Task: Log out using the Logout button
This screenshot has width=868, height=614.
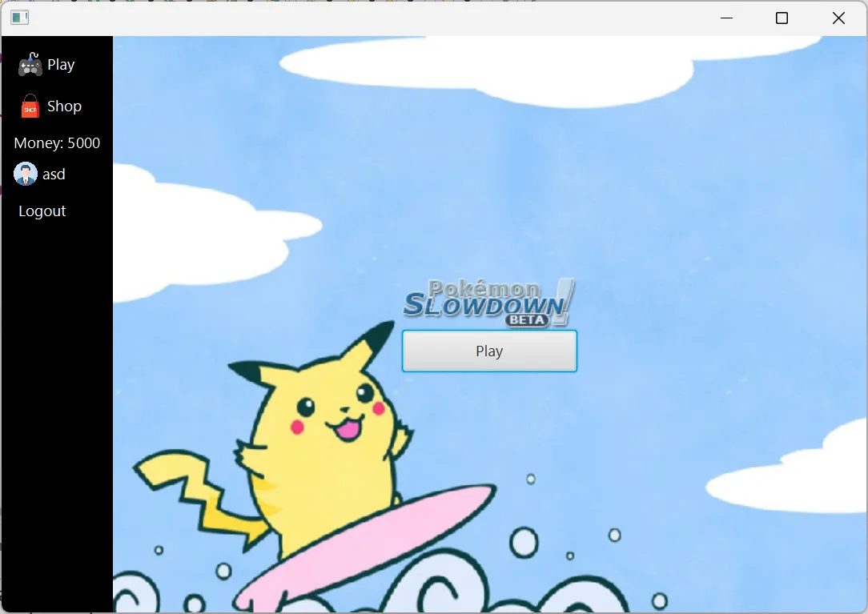Action: coord(42,211)
